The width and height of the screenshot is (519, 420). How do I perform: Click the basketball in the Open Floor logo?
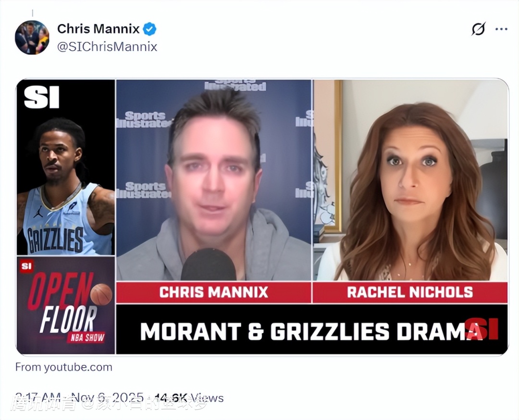pyautogui.click(x=101, y=294)
